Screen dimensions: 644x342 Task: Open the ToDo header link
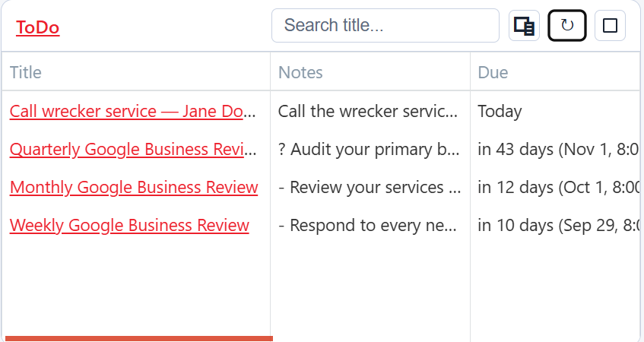38,27
